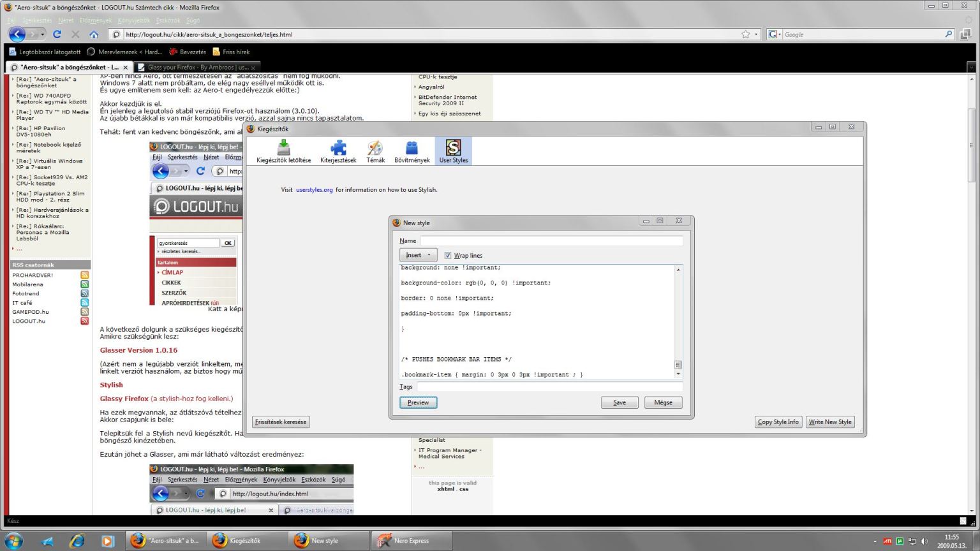Select the Témák themes icon
The image size is (980, 551).
[x=375, y=152]
